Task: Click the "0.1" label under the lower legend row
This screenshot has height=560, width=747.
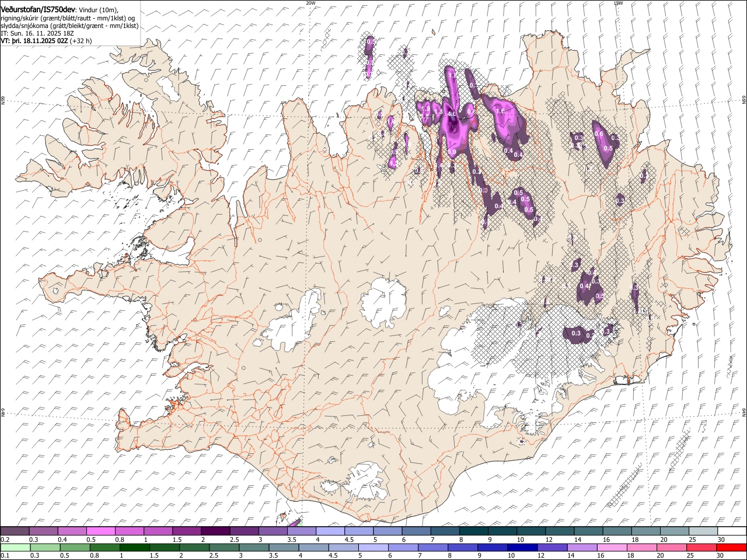Action: 5,555
